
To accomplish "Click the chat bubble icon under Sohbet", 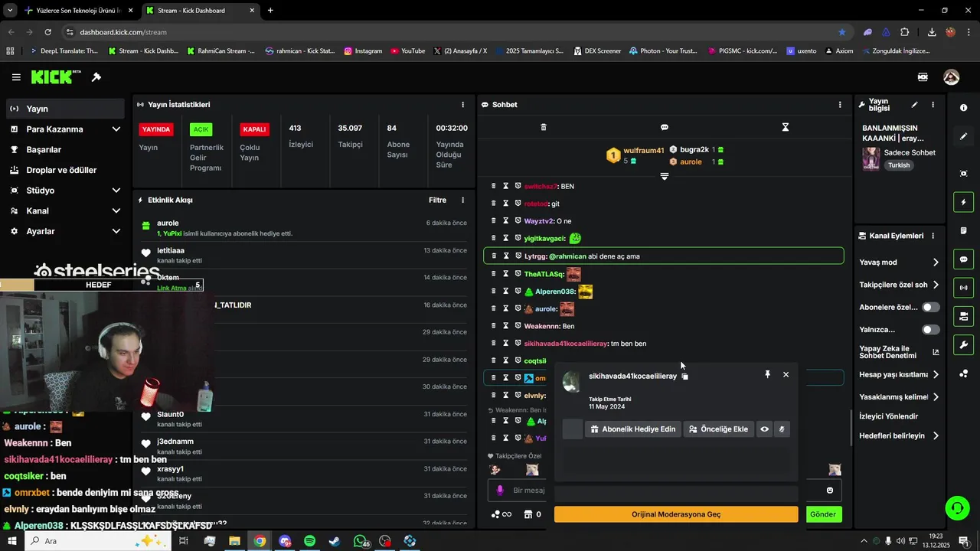I will click(665, 127).
